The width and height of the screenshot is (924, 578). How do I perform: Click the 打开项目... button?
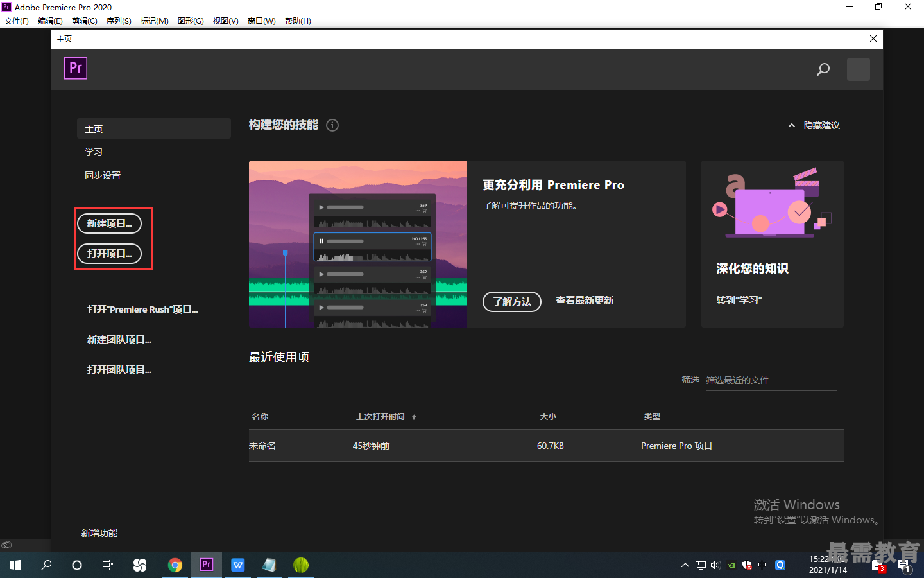pos(110,254)
